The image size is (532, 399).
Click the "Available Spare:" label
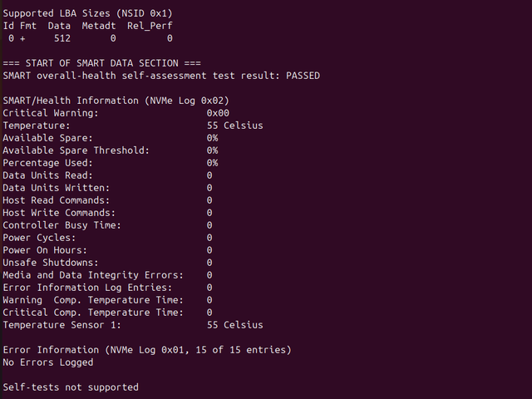48,138
